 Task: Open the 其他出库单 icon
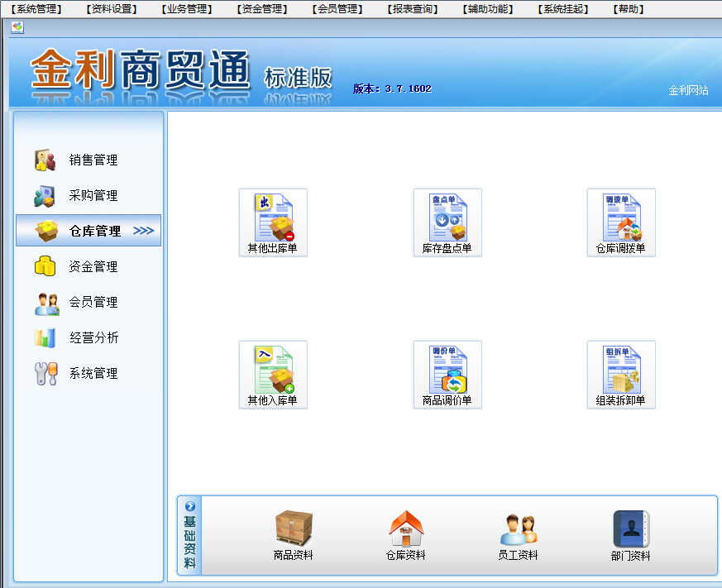[273, 222]
